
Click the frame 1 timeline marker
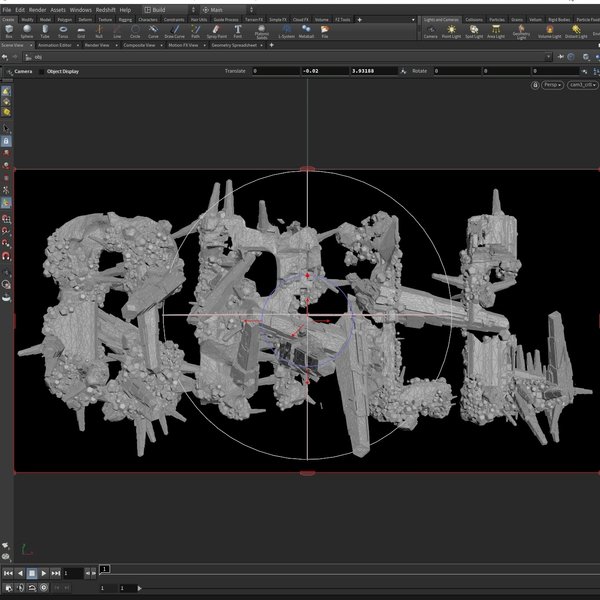(x=105, y=569)
